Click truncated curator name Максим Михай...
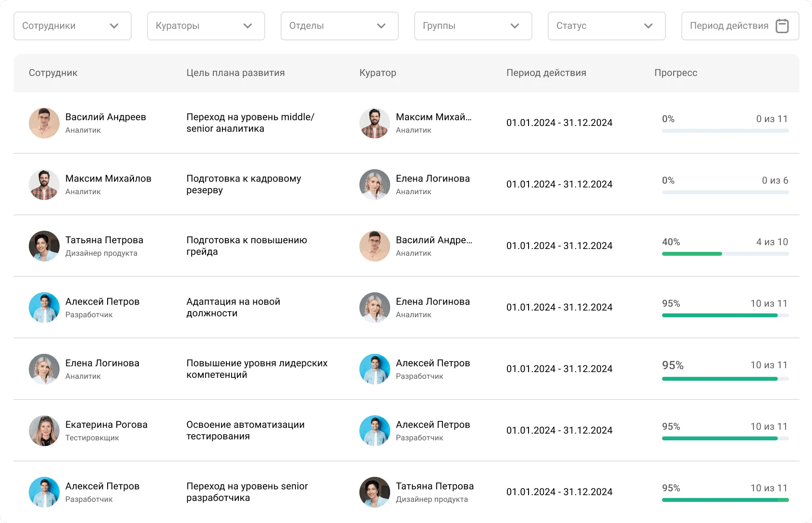 pyautogui.click(x=433, y=117)
